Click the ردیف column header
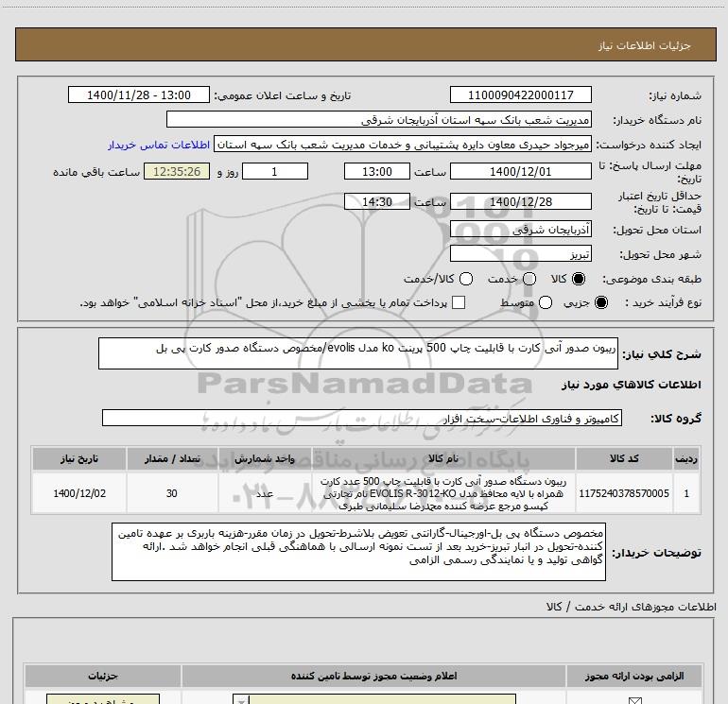 coord(686,458)
